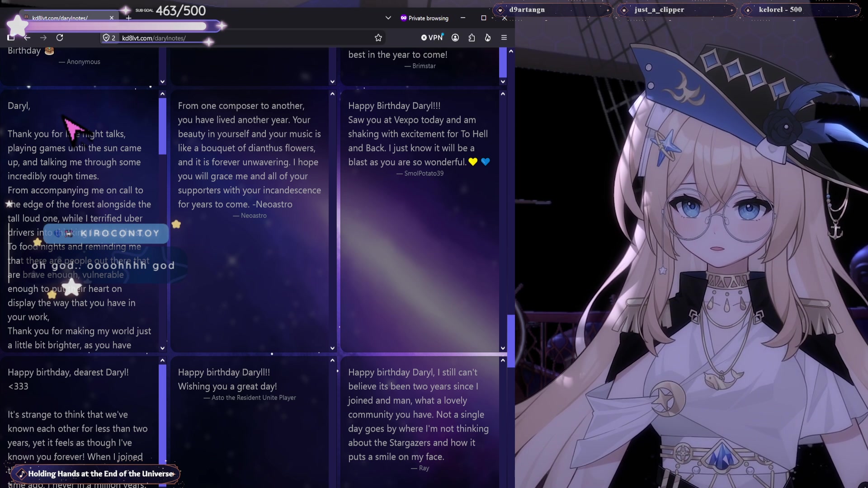Click the Private browsing indicator
The height and width of the screenshot is (488, 868).
[x=425, y=18]
